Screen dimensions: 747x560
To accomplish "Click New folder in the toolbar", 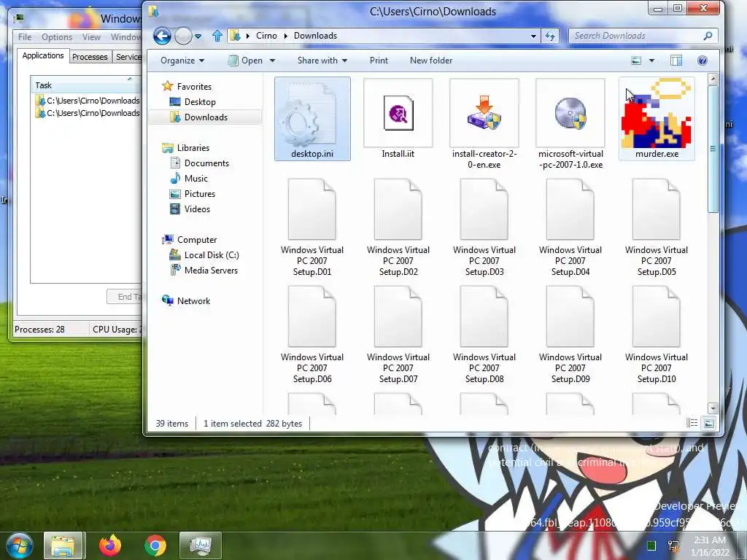I will pyautogui.click(x=431, y=61).
